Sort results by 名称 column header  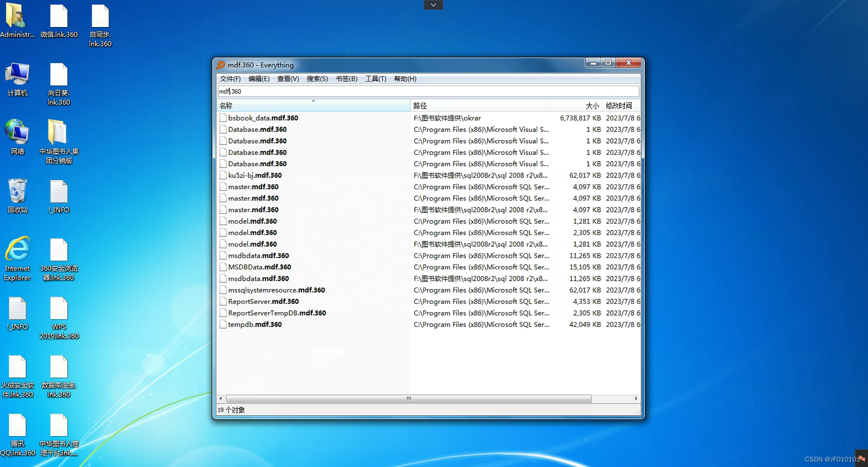pos(313,106)
